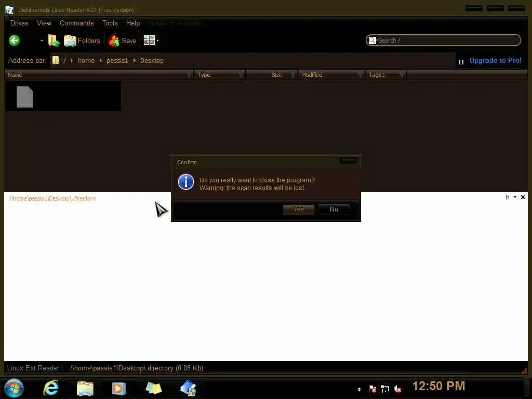This screenshot has width=532, height=399.
Task: Open the Name column filter
Action: point(189,75)
